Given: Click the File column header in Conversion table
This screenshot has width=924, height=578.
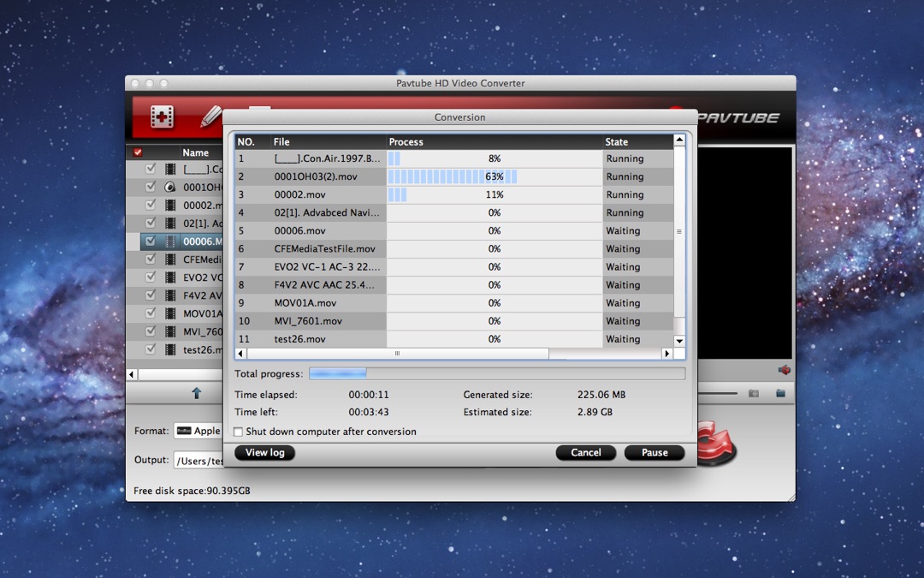Looking at the screenshot, I should [329, 141].
